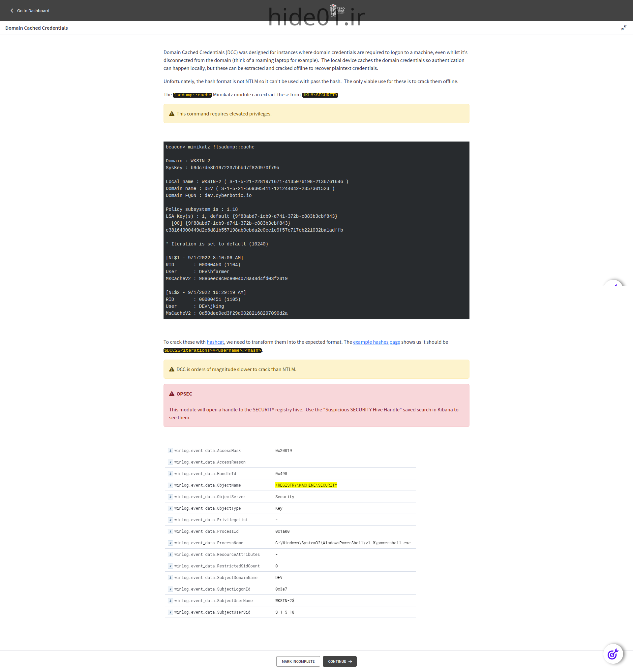Image resolution: width=633 pixels, height=672 pixels.
Task: Click highlighted \REGISTRY\MACHINE\SECURITY value
Action: [x=306, y=485]
